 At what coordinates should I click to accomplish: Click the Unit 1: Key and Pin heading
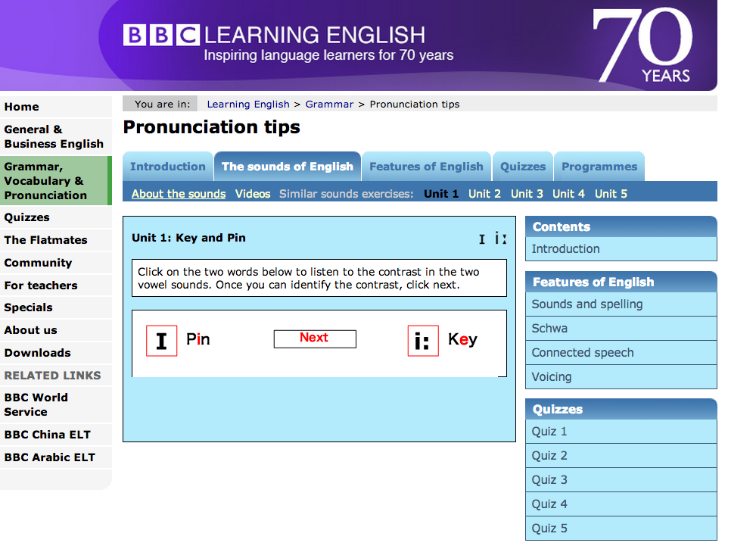point(188,238)
